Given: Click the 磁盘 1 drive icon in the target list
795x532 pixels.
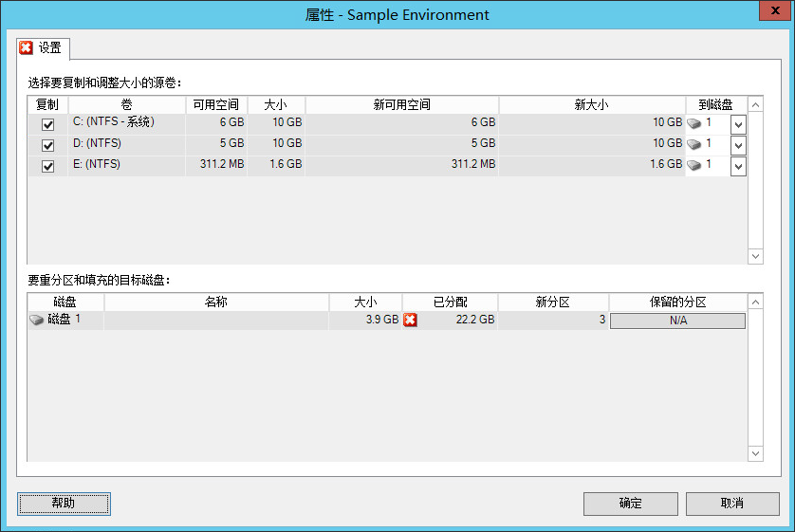Looking at the screenshot, I should click(x=37, y=321).
